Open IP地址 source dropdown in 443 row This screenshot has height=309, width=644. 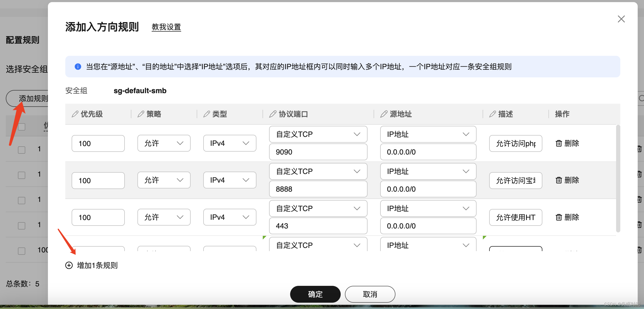428,208
